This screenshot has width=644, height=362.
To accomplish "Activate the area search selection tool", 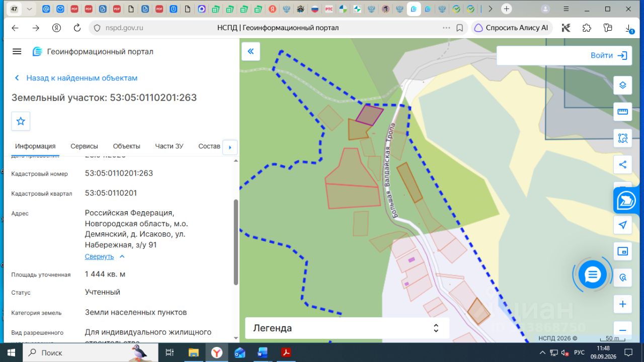I will click(622, 138).
